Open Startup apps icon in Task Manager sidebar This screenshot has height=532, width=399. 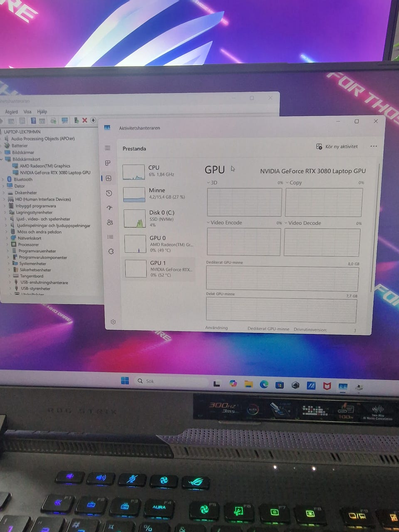pos(109,207)
